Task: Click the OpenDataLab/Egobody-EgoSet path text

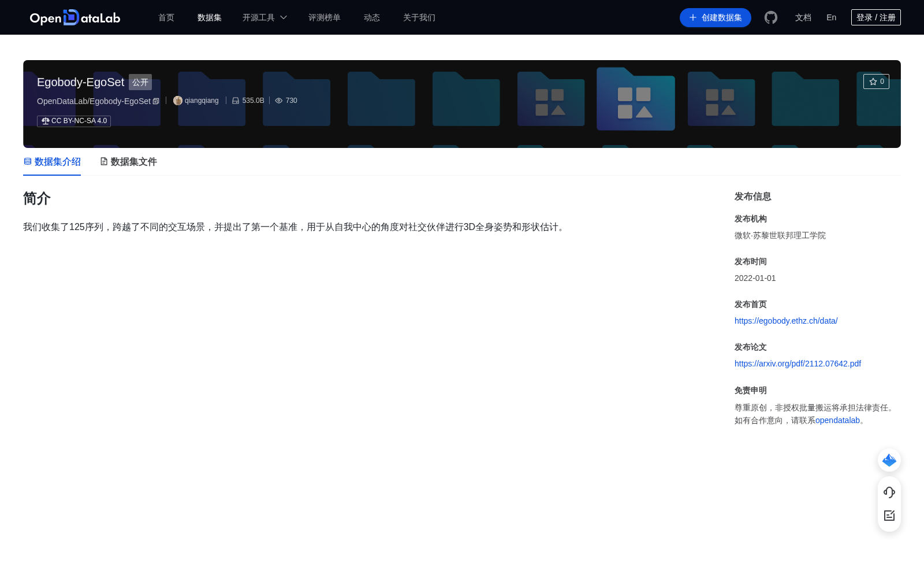Action: coord(94,101)
